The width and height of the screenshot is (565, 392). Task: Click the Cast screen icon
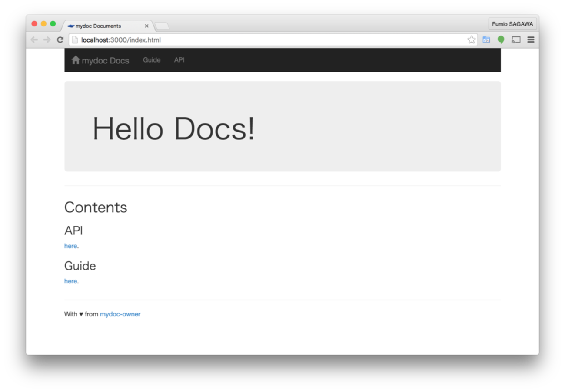(516, 40)
